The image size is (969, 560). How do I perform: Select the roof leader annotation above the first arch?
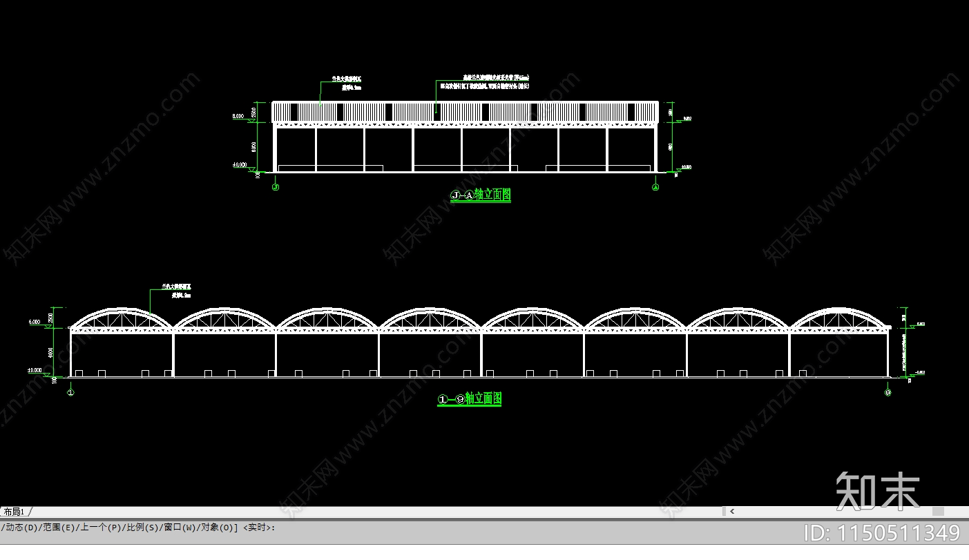click(x=176, y=290)
